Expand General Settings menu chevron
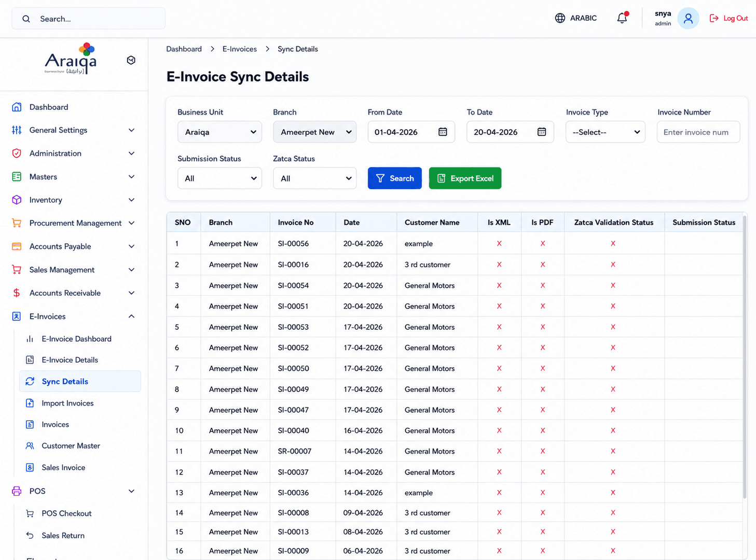 click(x=131, y=130)
